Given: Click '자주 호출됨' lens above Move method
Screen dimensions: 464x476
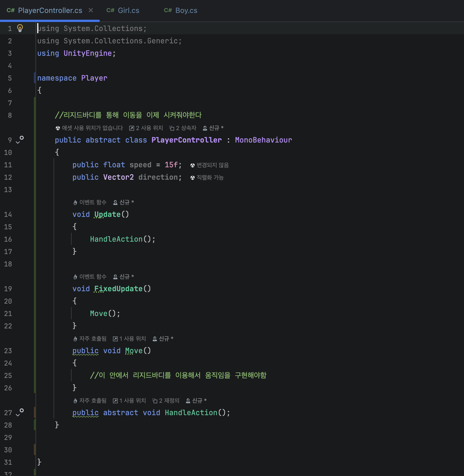Looking at the screenshot, I should pyautogui.click(x=90, y=339).
